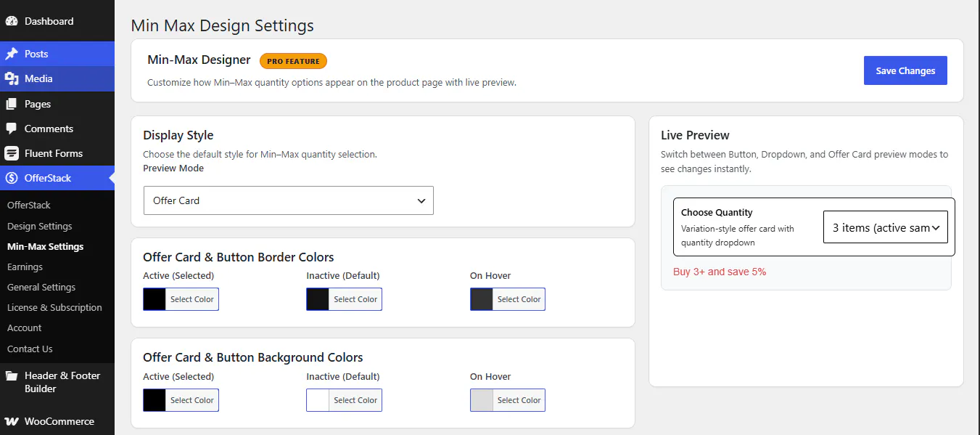Click the WooCommerce logo icon
The height and width of the screenshot is (435, 980).
(x=12, y=421)
